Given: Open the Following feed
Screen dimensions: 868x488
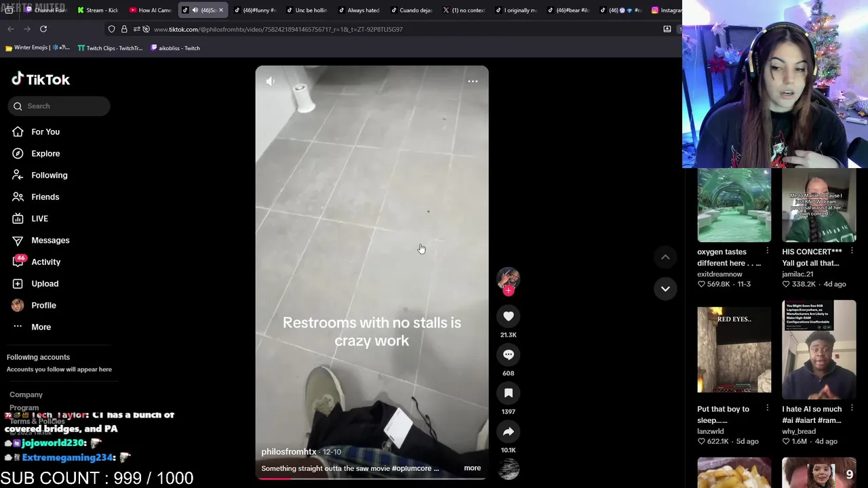Looking at the screenshot, I should point(49,175).
